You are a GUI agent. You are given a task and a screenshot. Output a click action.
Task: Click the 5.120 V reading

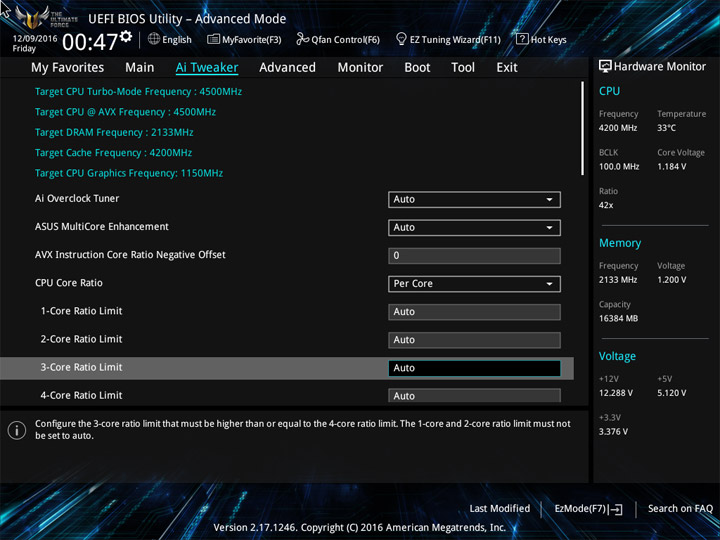(672, 393)
